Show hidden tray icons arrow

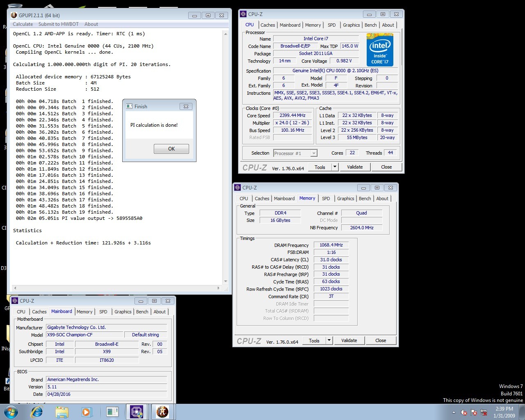[454, 412]
